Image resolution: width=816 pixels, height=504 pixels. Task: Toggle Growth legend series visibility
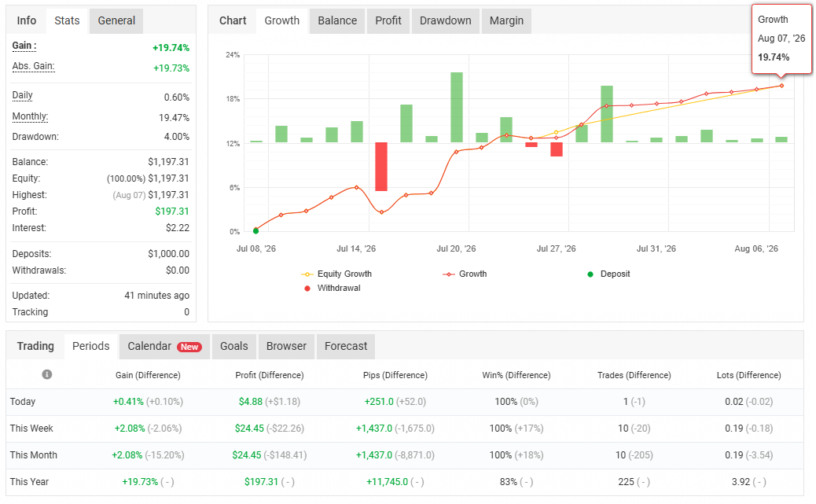pos(465,274)
